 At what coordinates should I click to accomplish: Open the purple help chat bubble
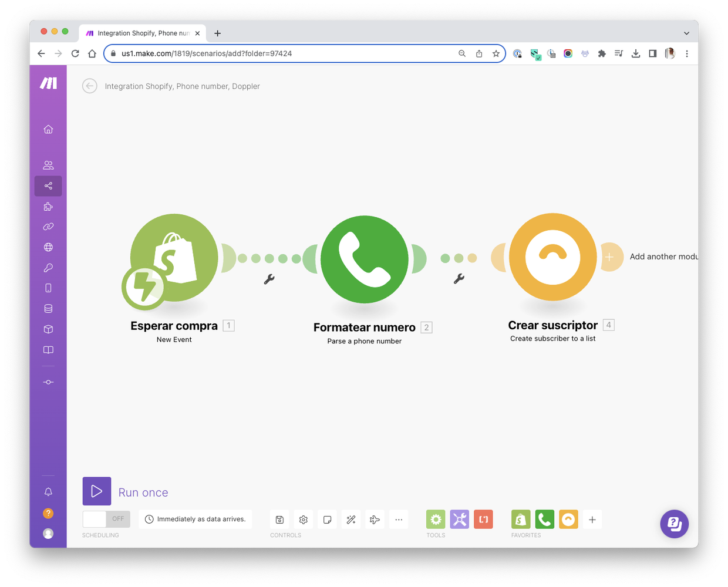[x=674, y=524]
